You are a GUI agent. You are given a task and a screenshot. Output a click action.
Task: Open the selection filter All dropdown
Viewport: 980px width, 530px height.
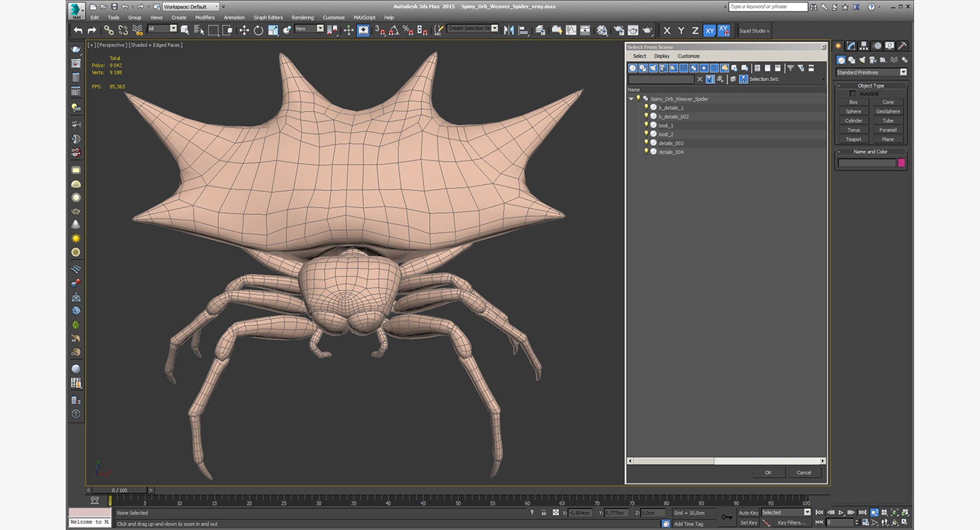pyautogui.click(x=162, y=29)
